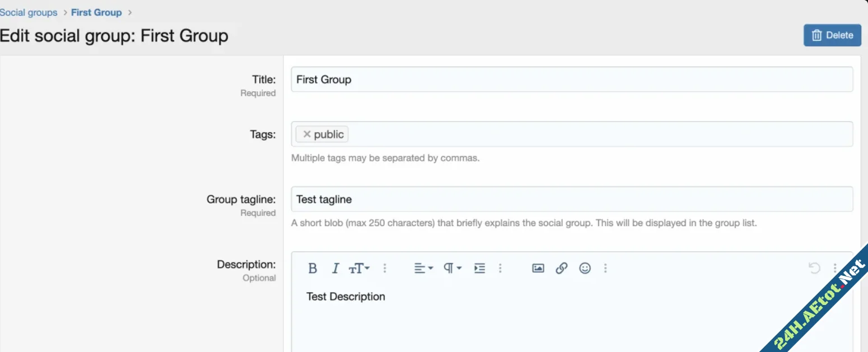Expand more options beside indent icon
Viewport: 868px width, 352px height.
click(500, 269)
